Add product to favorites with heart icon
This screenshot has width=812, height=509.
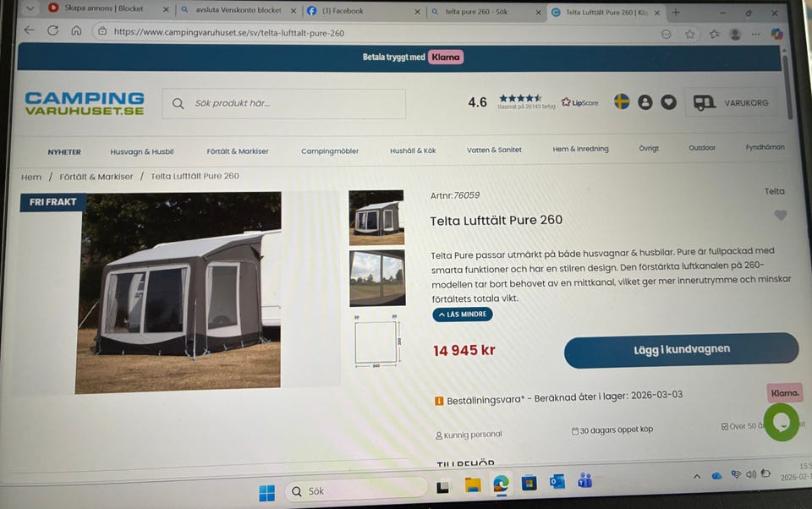tap(781, 215)
